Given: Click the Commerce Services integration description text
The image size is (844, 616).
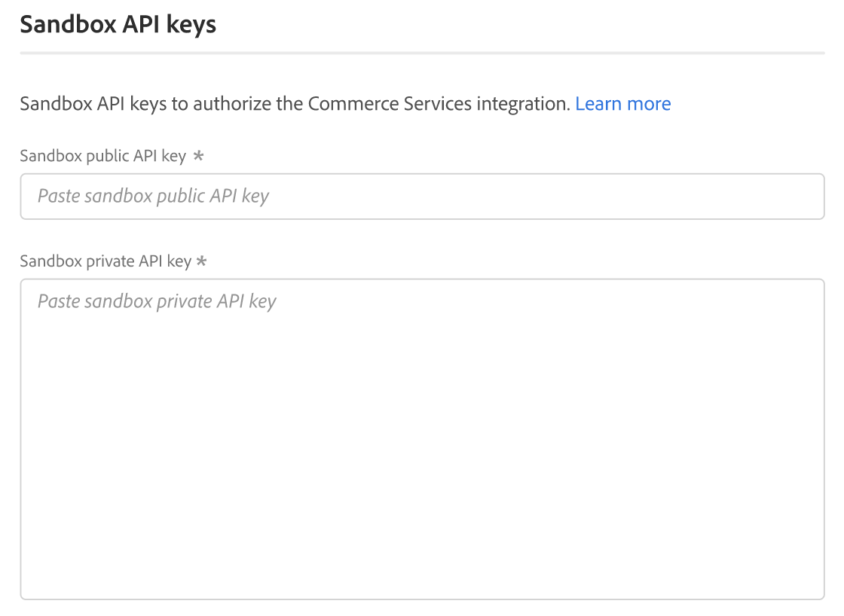Looking at the screenshot, I should 295,104.
